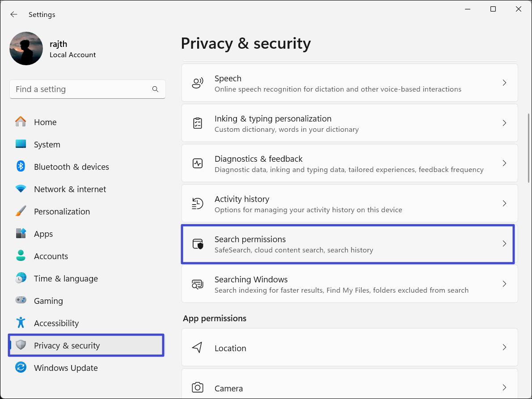Expand Search permissions chevron arrow
532x399 pixels.
[504, 244]
